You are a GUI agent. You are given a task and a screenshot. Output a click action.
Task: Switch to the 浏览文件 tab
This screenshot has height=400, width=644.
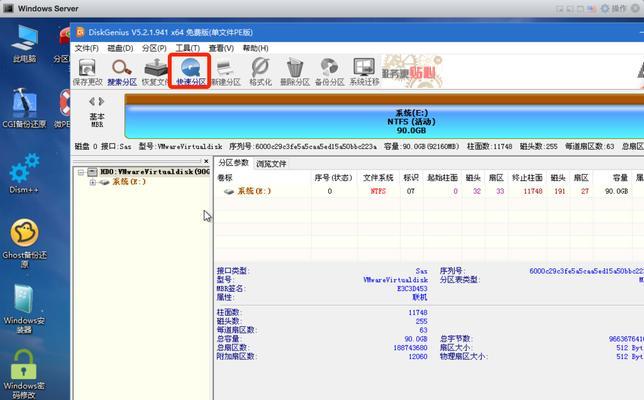click(271, 163)
